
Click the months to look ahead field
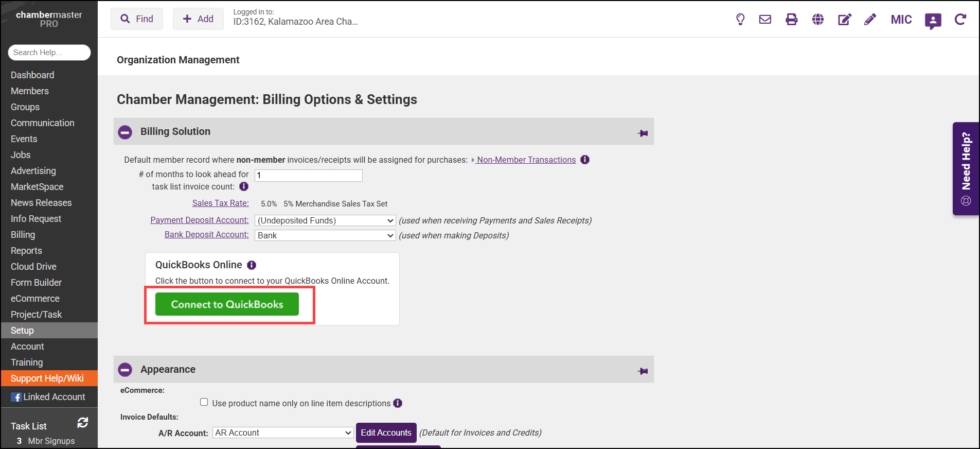tap(309, 176)
